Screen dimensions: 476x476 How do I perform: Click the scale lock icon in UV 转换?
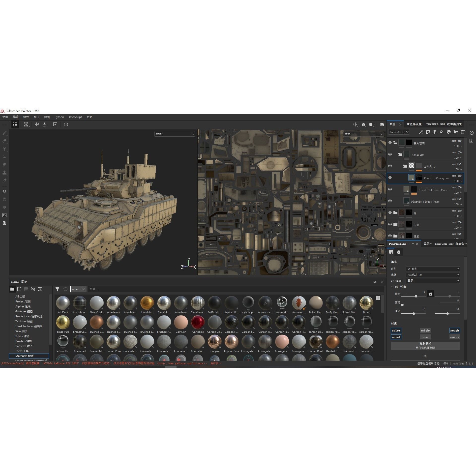tap(431, 294)
